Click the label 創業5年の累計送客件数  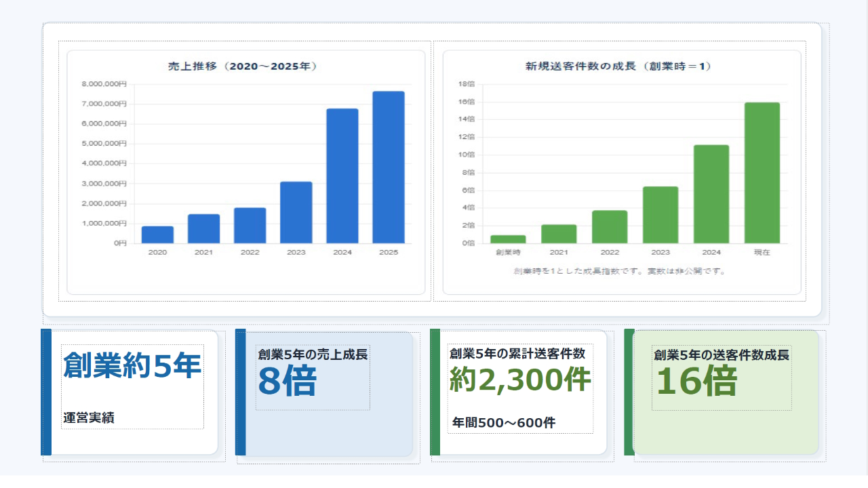click(517, 354)
